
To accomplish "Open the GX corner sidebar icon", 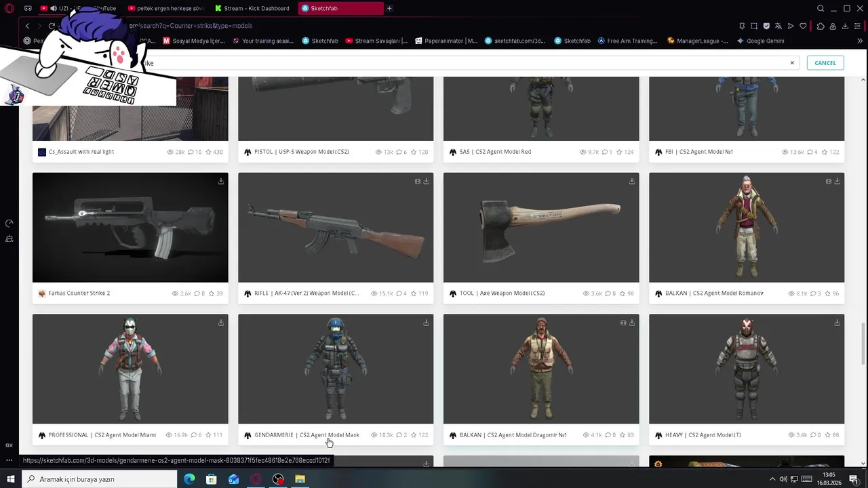I will pyautogui.click(x=9, y=445).
